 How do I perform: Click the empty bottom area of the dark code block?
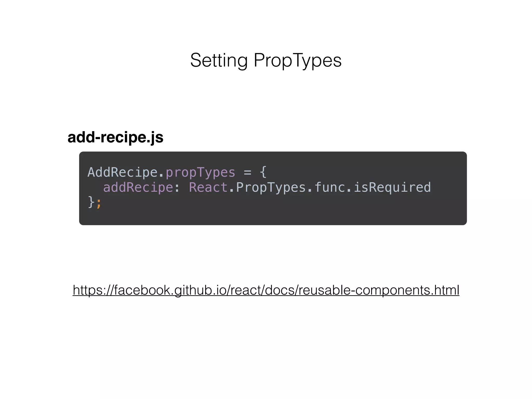point(273,217)
